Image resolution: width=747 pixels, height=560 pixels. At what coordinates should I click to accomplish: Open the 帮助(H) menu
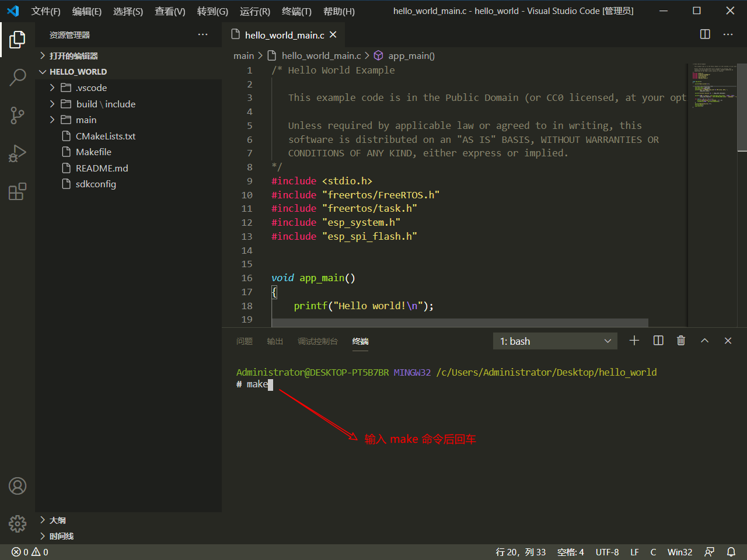[x=338, y=11]
